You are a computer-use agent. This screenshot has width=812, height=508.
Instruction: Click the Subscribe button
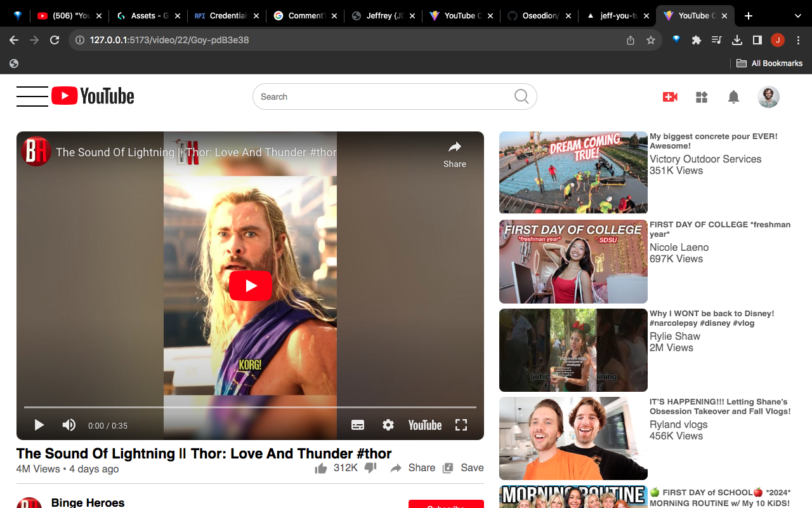pyautogui.click(x=446, y=504)
